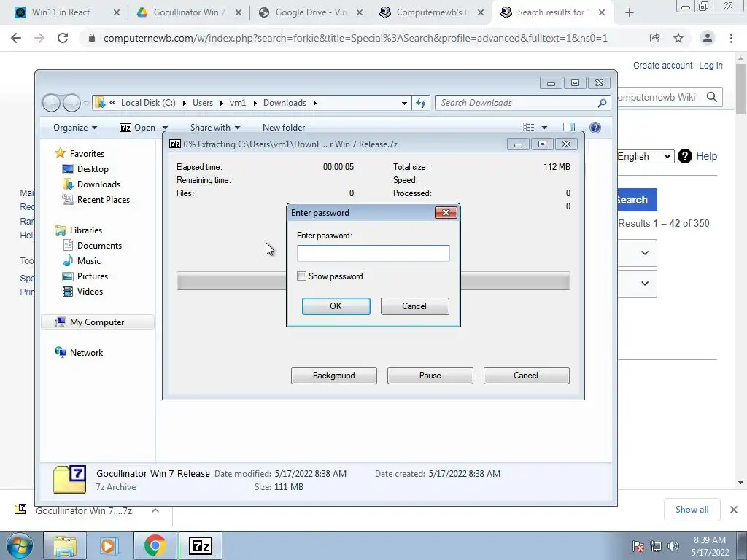Image resolution: width=747 pixels, height=560 pixels.
Task: Switch to the Gocullinator Win 7 tab
Action: pyautogui.click(x=189, y=12)
